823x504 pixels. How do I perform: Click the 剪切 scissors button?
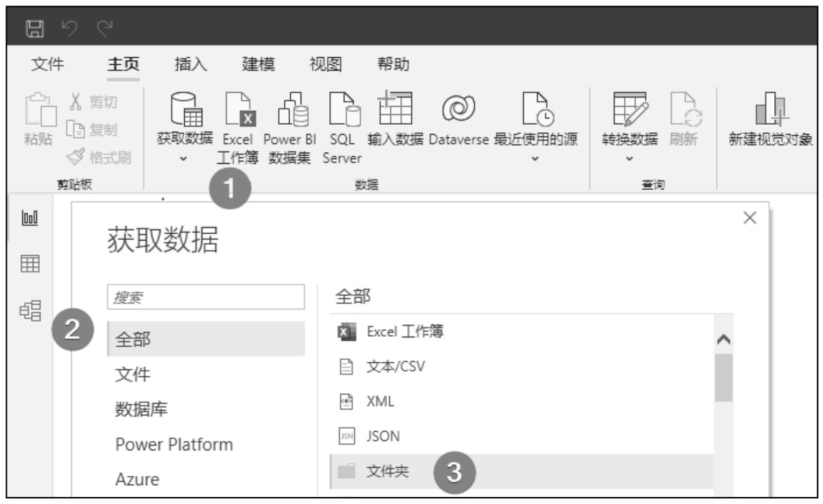[x=93, y=102]
